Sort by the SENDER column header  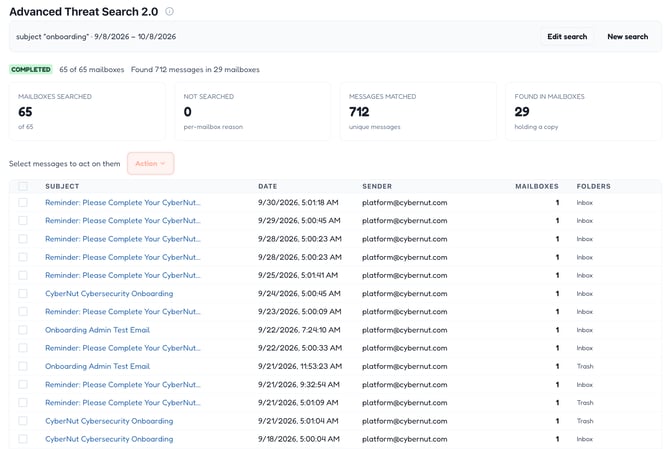coord(377,186)
